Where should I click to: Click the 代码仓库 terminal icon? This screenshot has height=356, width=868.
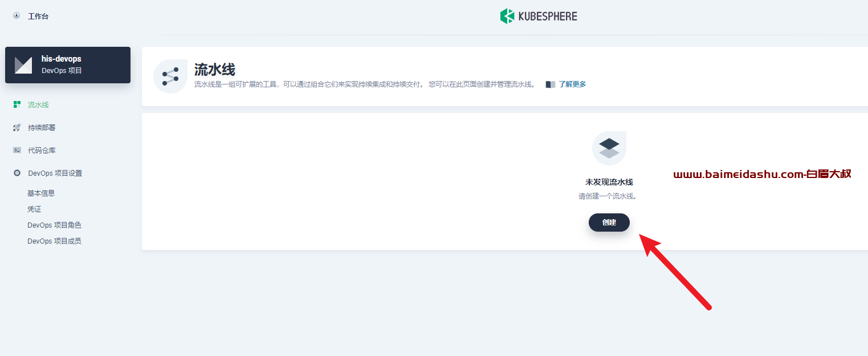tap(17, 151)
